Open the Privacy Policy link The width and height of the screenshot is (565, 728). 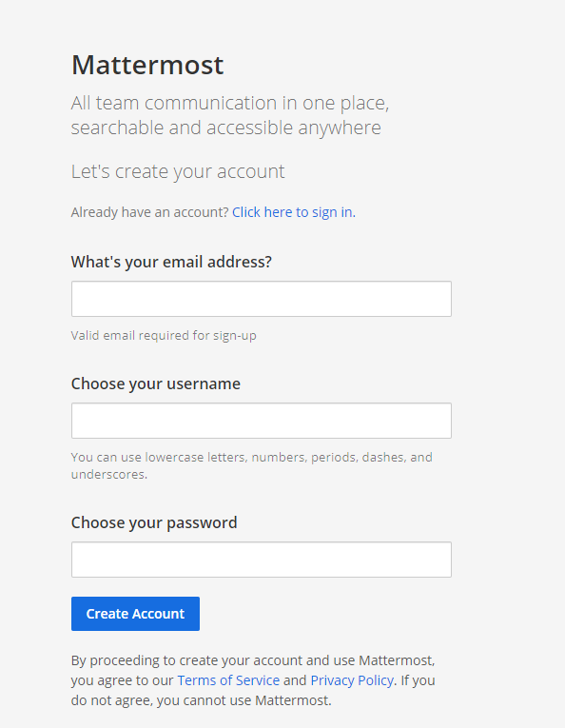[352, 680]
